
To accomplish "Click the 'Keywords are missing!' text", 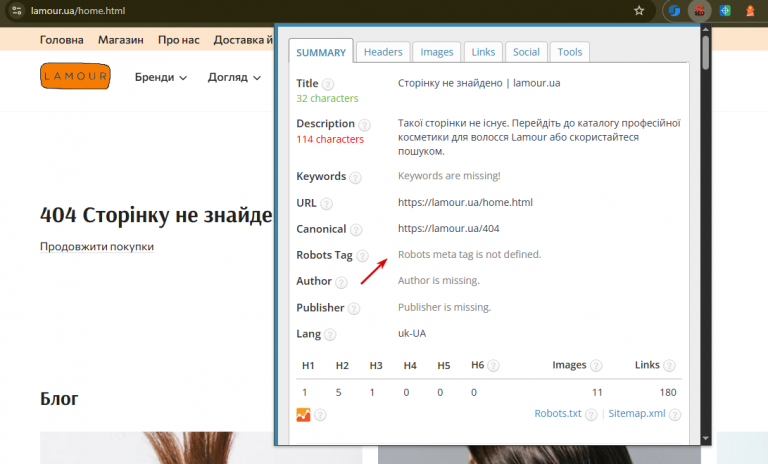I will tap(449, 175).
